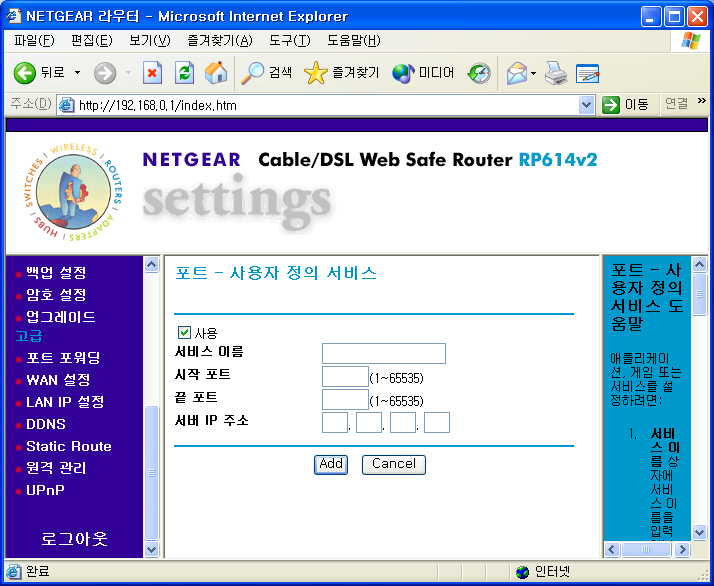Click the Internet zone globe in status bar
This screenshot has width=714, height=586.
(x=522, y=572)
